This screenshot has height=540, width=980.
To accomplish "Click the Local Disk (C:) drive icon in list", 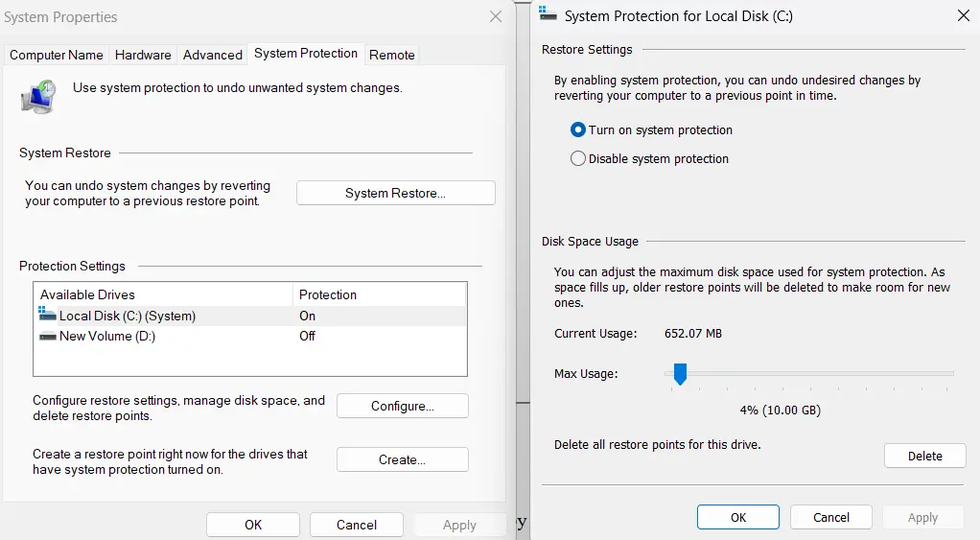I will 48,315.
